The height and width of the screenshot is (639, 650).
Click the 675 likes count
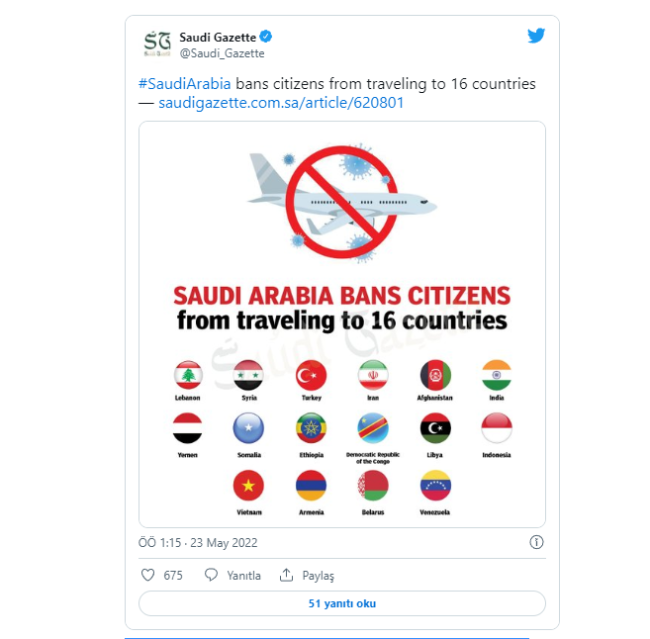tap(173, 575)
